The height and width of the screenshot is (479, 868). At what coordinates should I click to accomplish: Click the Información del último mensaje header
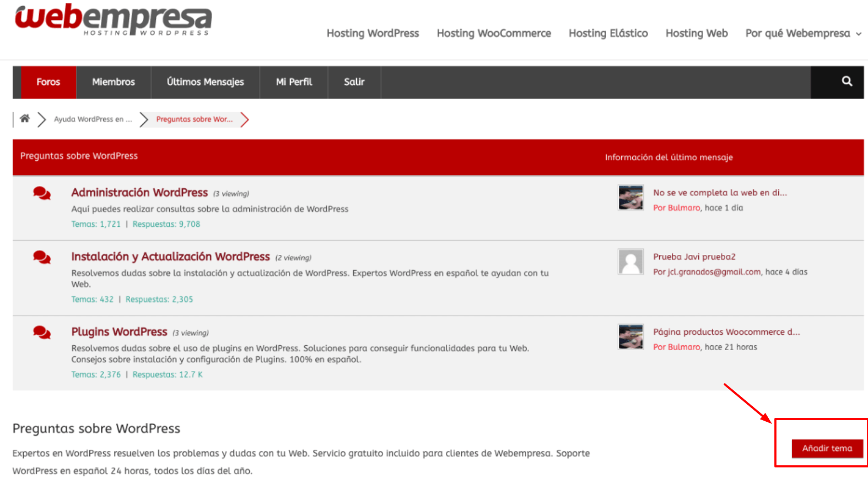click(x=669, y=157)
